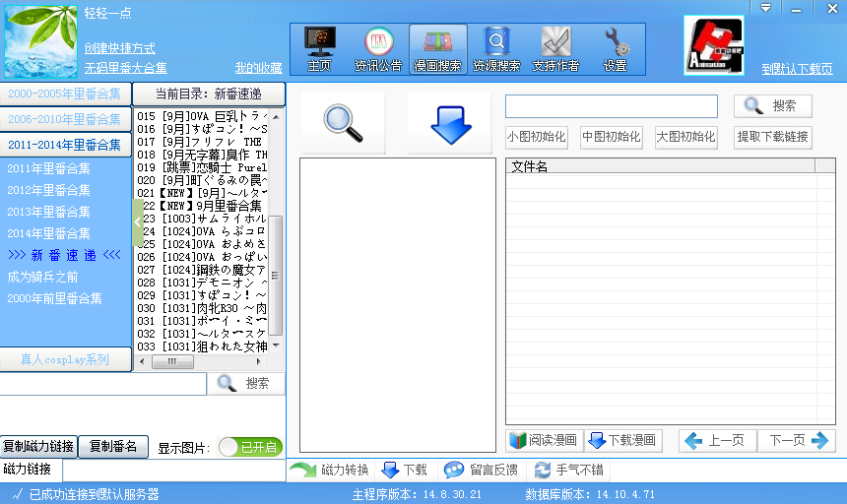Expand 2000-2005年里番合集 section
The height and width of the screenshot is (504, 847).
[x=65, y=94]
